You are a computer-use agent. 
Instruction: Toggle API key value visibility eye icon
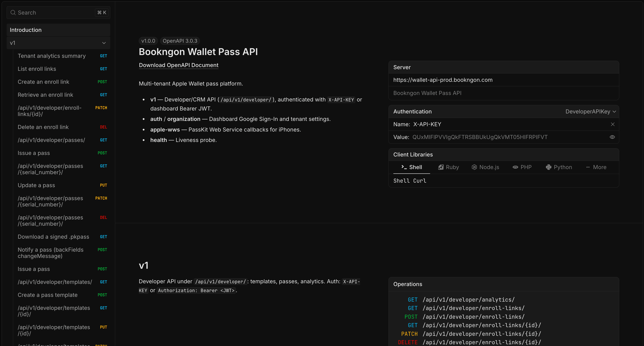point(612,137)
